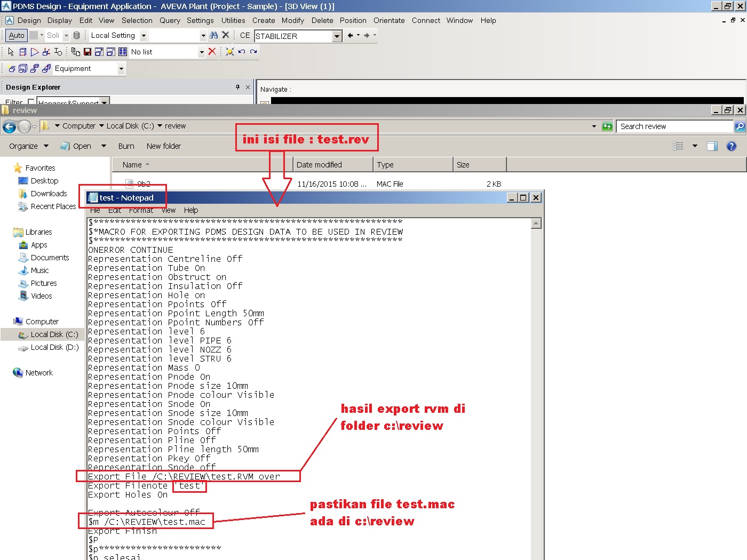Click the first equipment create icon with star
Screen dimensions: 747x560
[x=12, y=68]
